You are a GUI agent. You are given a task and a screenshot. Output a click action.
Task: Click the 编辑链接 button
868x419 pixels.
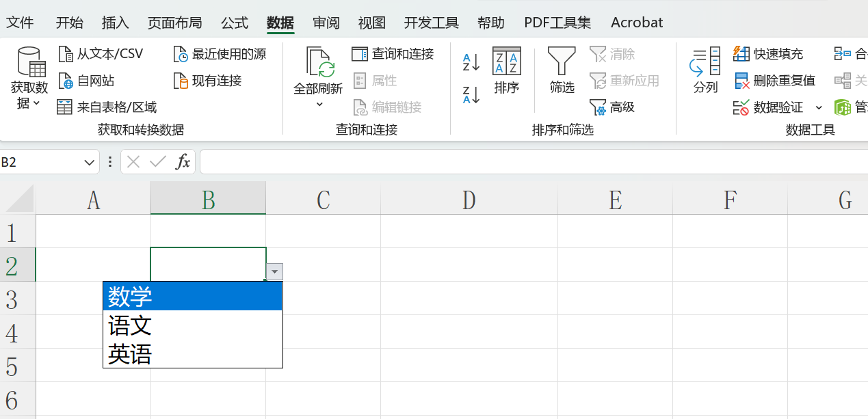click(387, 107)
